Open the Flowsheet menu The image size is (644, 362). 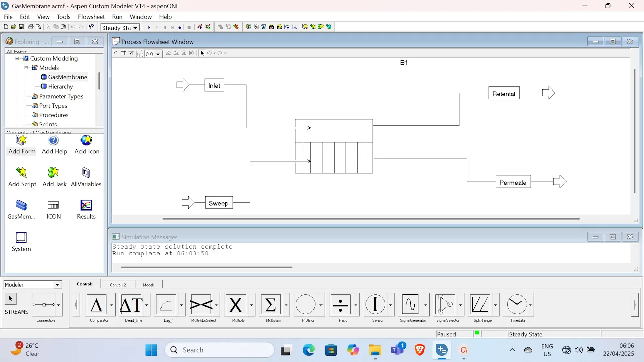[91, 17]
